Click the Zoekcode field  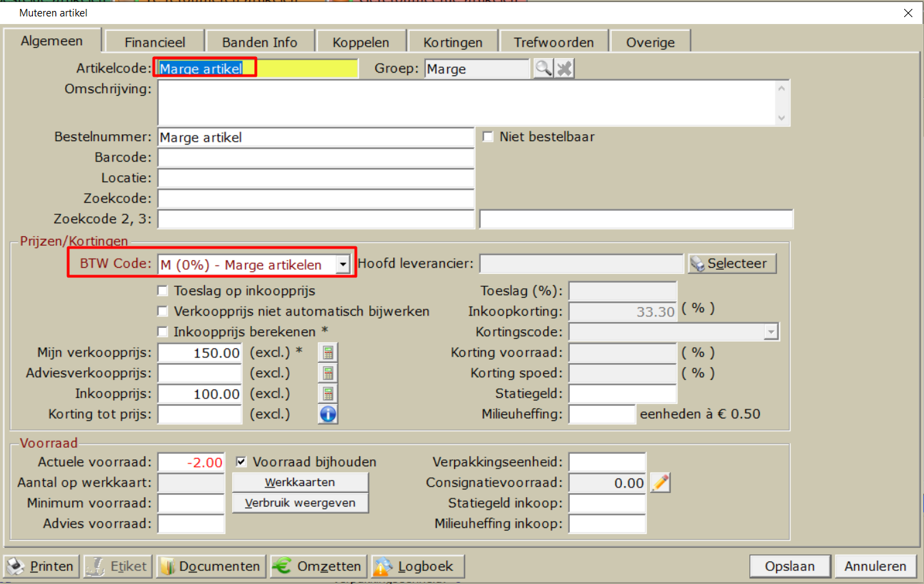pos(316,199)
